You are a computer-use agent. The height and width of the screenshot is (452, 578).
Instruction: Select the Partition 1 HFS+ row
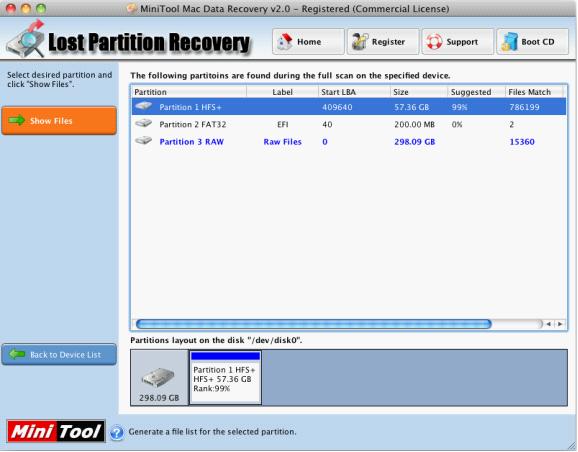(x=349, y=107)
